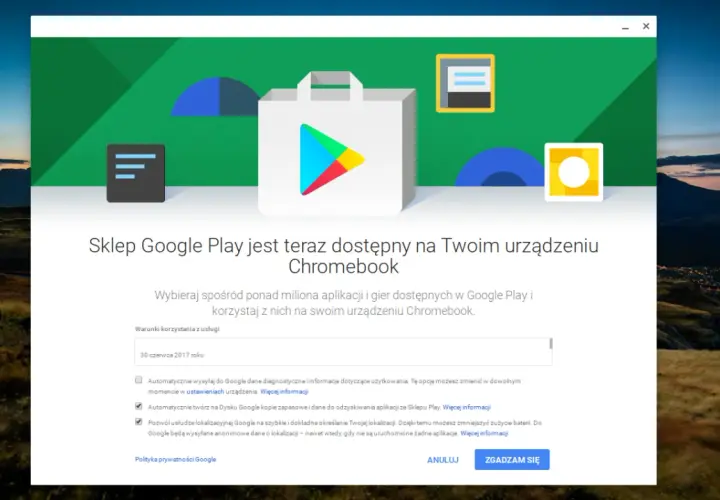The width and height of the screenshot is (720, 500).
Task: Click the Google Play shopping bag logo
Action: 337,144
